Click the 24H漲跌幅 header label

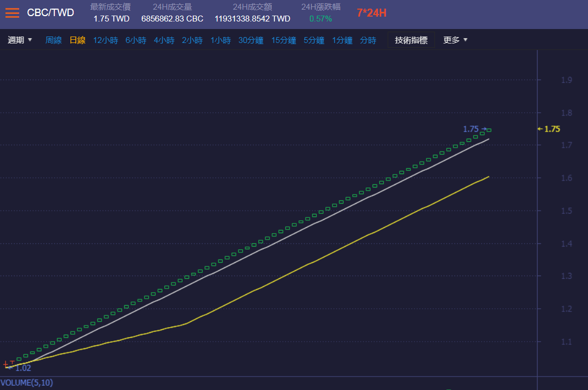coord(321,7)
